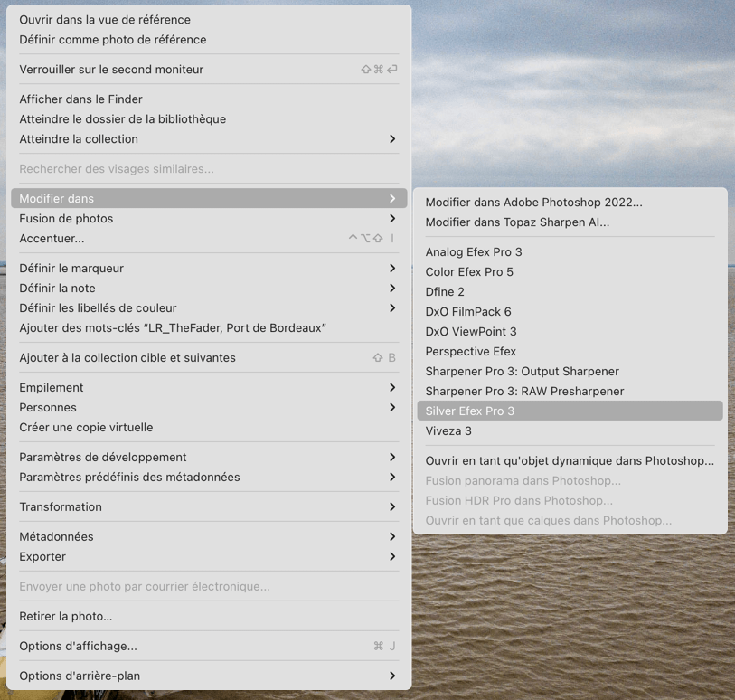735x700 pixels.
Task: Open the 'Métadonnées' submenu
Action: [x=209, y=536]
